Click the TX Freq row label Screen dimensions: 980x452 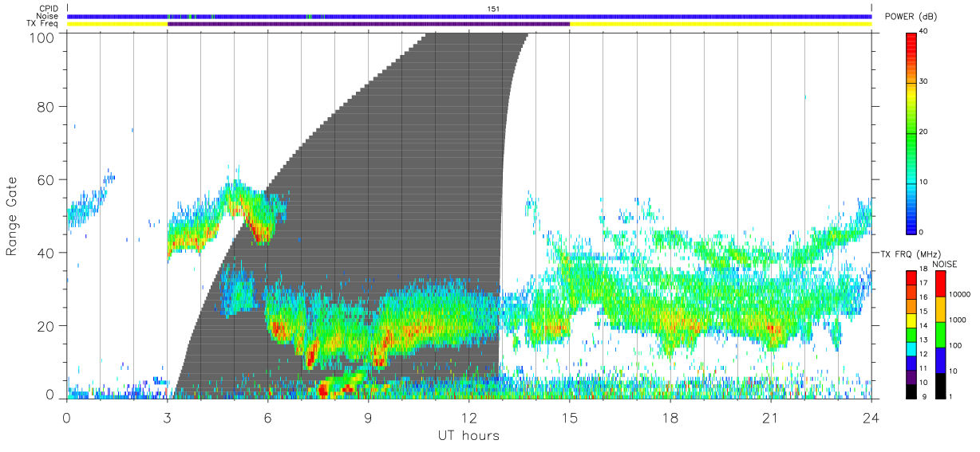[x=43, y=24]
